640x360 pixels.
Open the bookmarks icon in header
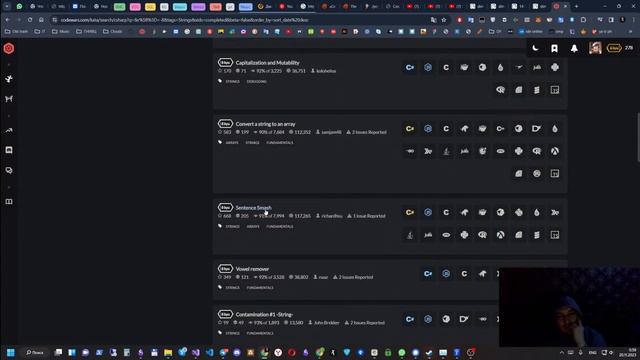point(554,48)
